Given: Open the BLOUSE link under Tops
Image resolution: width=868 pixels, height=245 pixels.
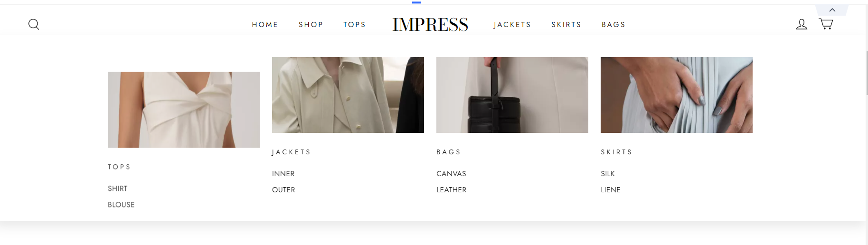Looking at the screenshot, I should [x=121, y=205].
